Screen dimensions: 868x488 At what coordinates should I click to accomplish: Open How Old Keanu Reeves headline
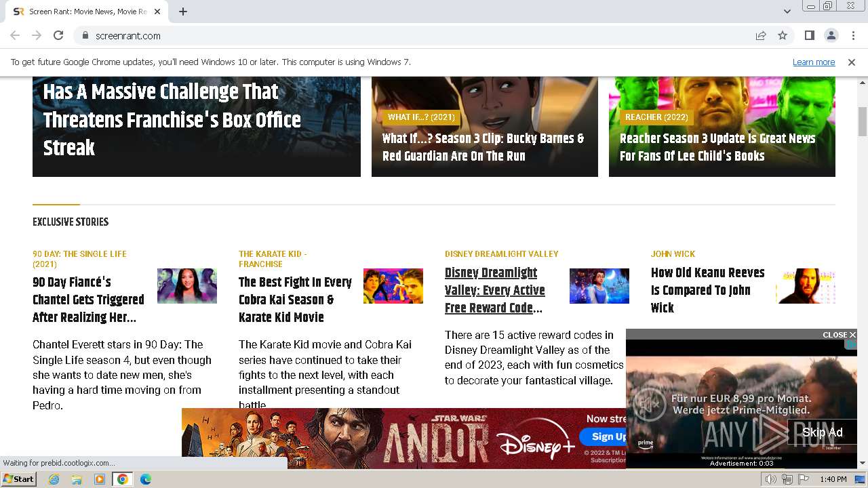(x=707, y=290)
